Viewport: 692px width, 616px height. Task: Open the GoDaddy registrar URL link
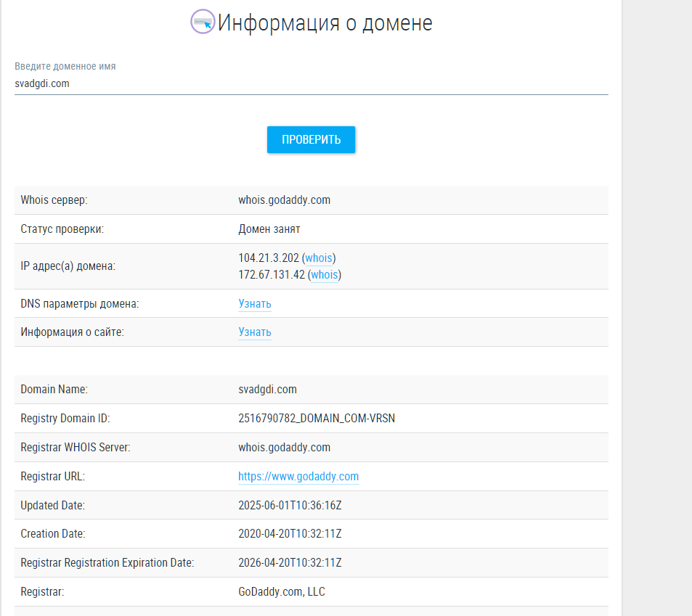point(298,476)
